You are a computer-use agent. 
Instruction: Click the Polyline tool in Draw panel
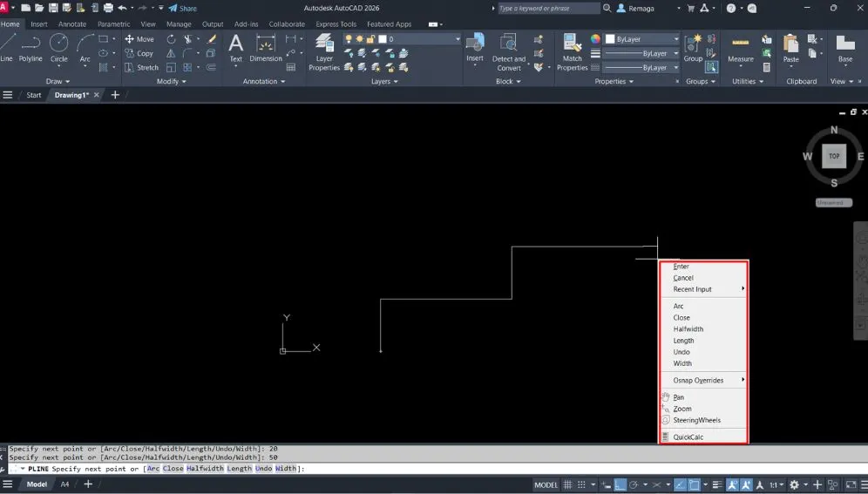[x=31, y=46]
